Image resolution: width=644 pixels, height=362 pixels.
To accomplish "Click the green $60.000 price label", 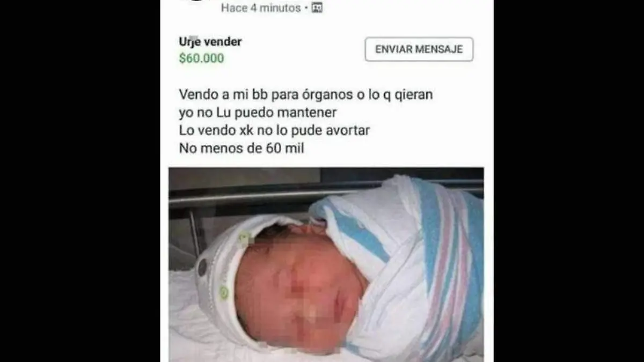I will pyautogui.click(x=201, y=58).
